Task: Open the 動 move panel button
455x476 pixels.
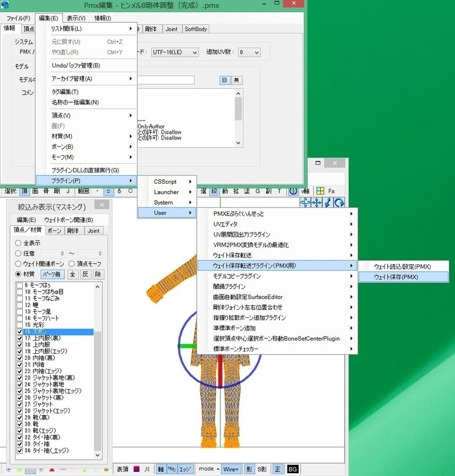Action: 225,191
